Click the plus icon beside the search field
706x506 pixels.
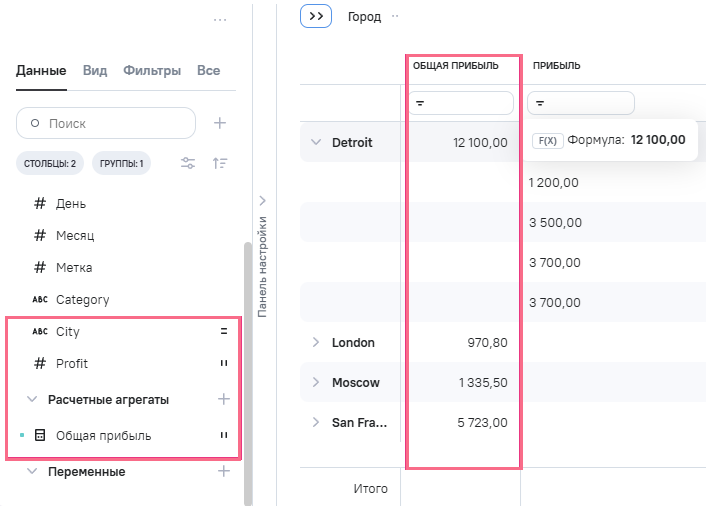point(220,123)
